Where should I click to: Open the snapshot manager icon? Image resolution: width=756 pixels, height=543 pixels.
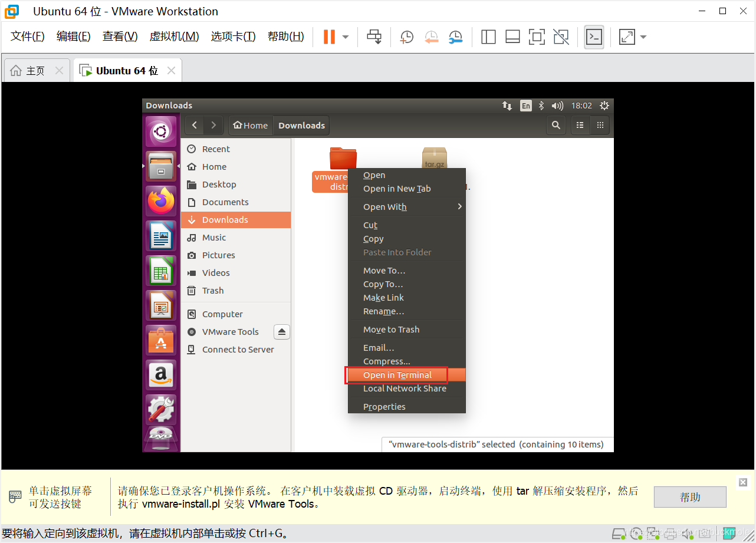click(455, 37)
